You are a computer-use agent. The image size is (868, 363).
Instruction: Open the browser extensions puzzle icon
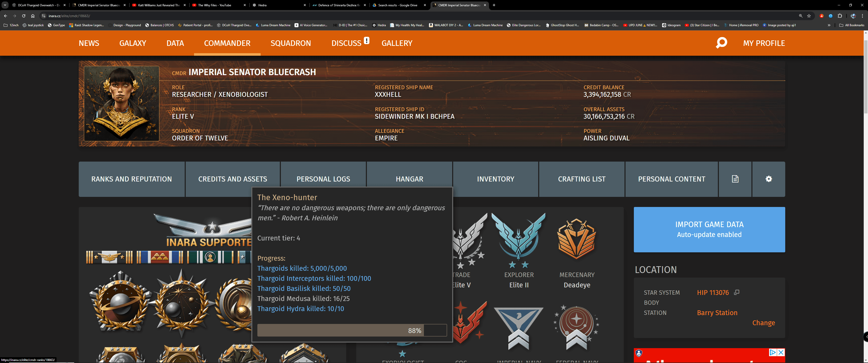click(840, 16)
